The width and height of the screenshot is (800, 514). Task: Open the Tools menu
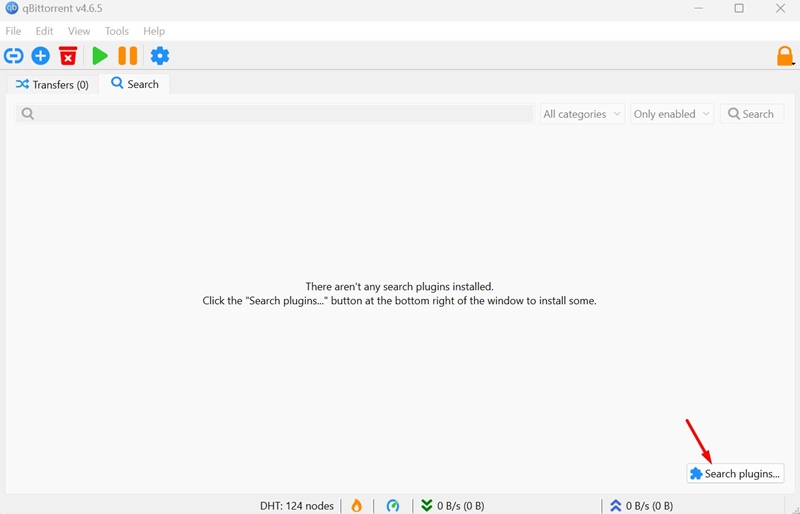[x=117, y=31]
